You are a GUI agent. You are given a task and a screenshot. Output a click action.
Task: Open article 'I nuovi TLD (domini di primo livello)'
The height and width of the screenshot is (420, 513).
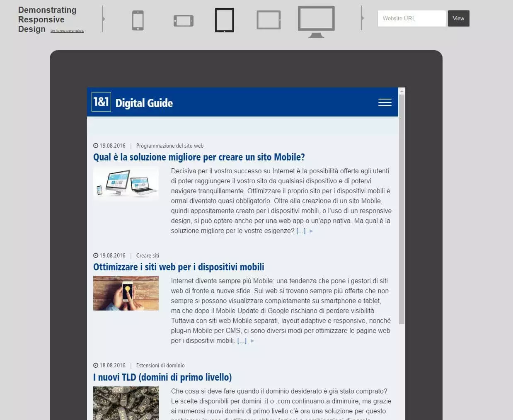(162, 377)
